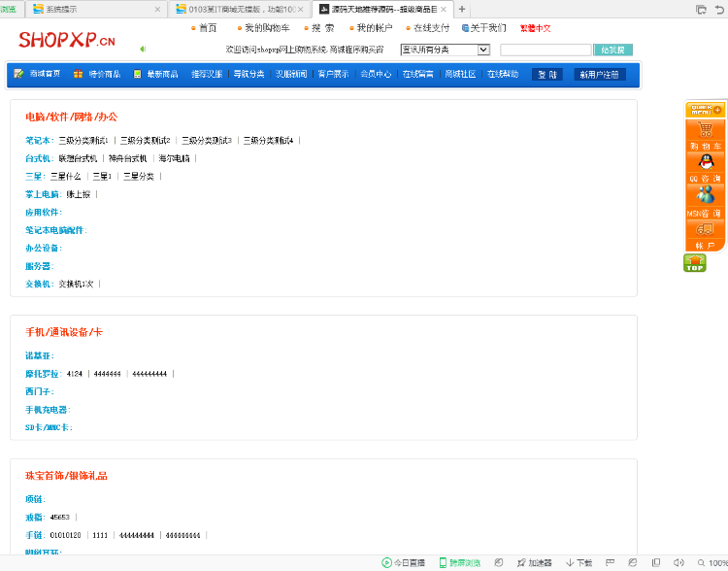This screenshot has width=728, height=571.
Task: Open the SD卡/MMC卡 subcategory link
Action: pyautogui.click(x=47, y=427)
